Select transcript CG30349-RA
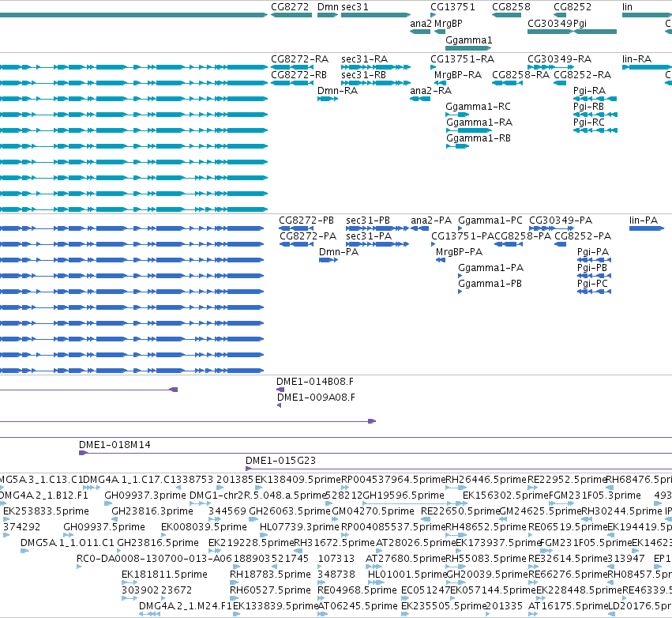This screenshot has width=672, height=618. pos(560,59)
